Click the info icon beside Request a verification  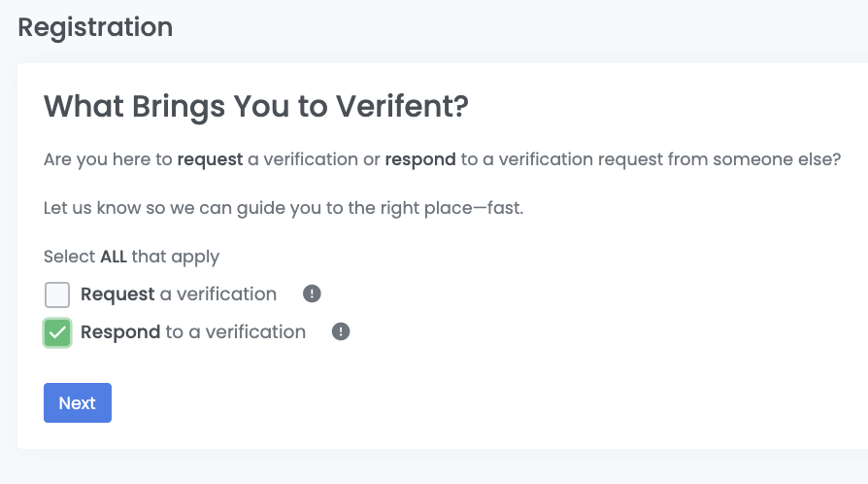[x=312, y=294]
